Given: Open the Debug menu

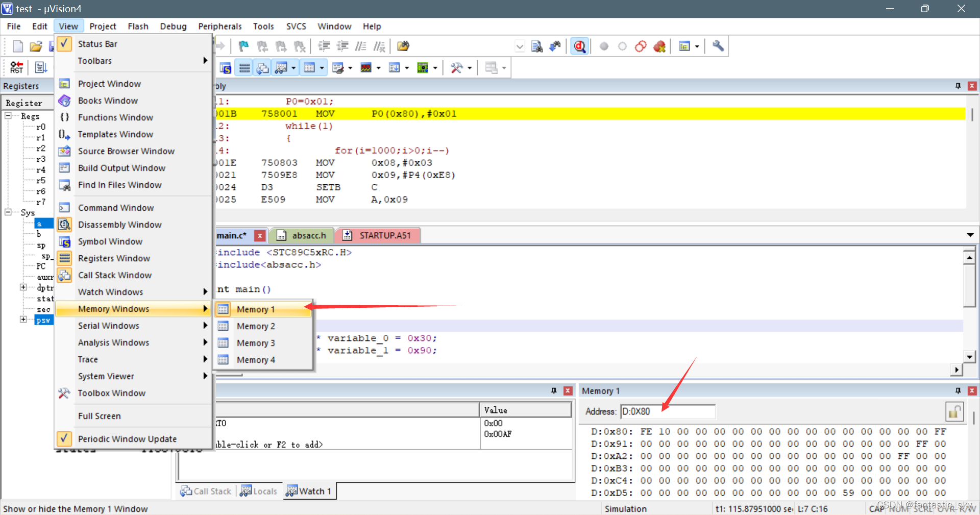Looking at the screenshot, I should (x=173, y=26).
